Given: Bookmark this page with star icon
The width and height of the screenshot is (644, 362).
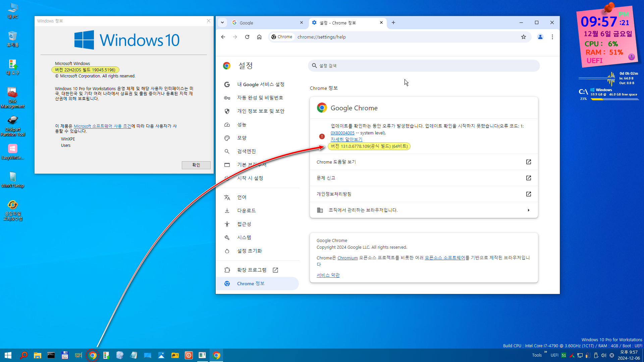Looking at the screenshot, I should coord(524,37).
